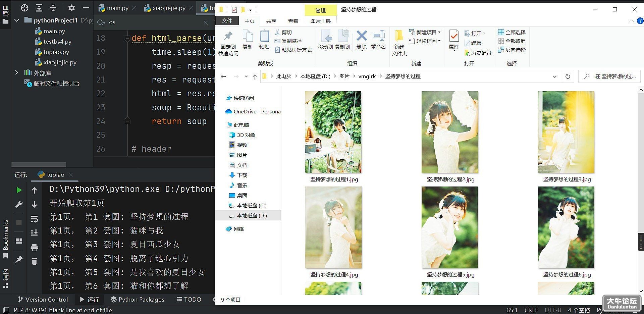Open the TODO tool window
This screenshot has height=314, width=644.
click(189, 299)
